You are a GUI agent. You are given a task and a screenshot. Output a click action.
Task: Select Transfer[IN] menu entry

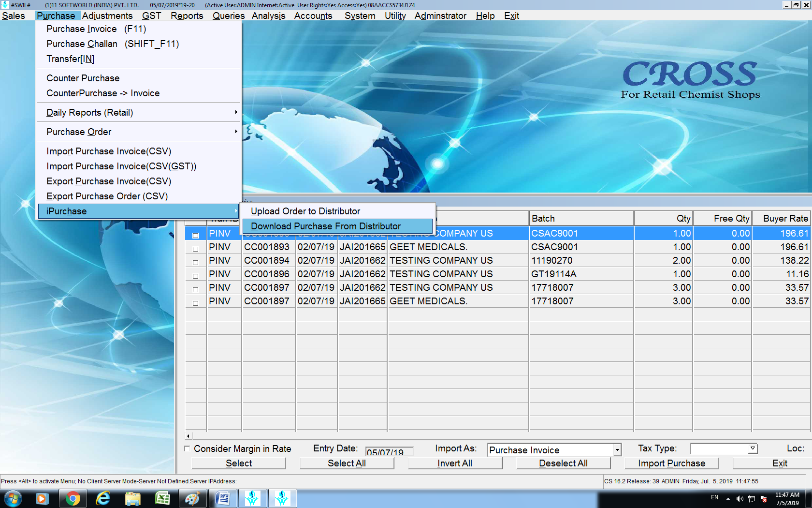coord(139,59)
